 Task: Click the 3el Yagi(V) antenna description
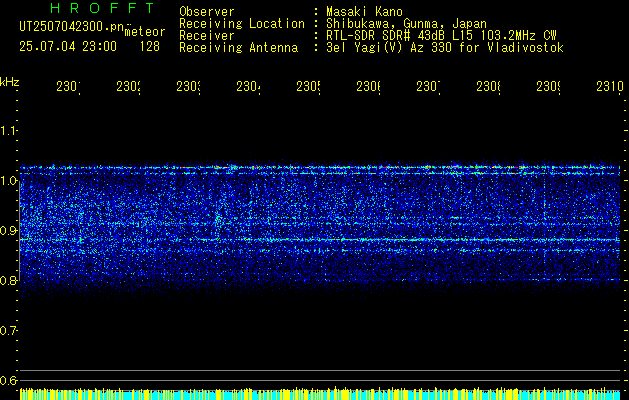445,48
